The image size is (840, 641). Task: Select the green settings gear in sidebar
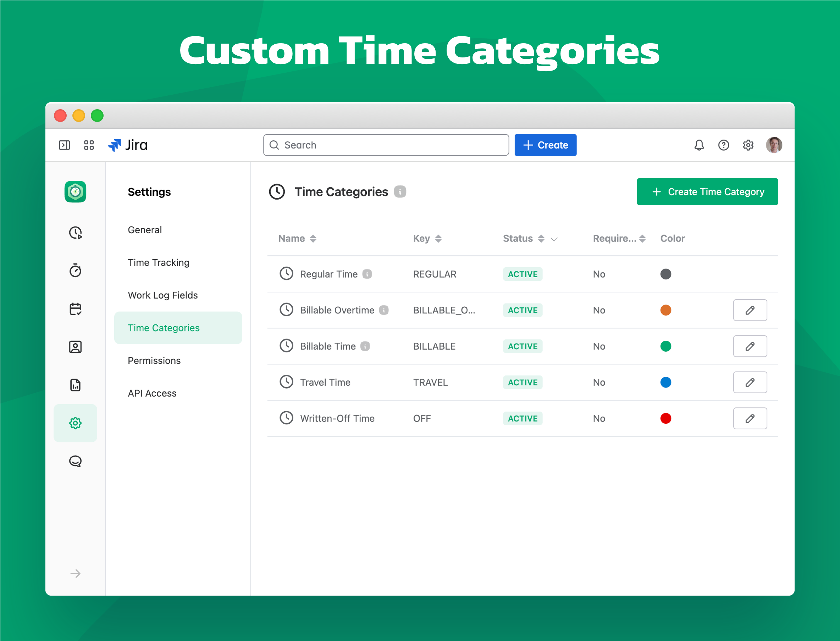coord(75,423)
